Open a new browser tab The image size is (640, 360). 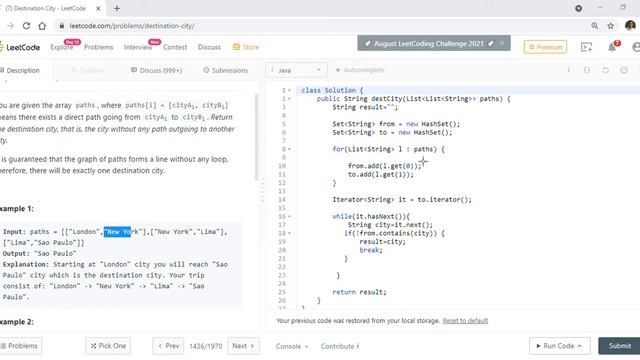pyautogui.click(x=117, y=8)
